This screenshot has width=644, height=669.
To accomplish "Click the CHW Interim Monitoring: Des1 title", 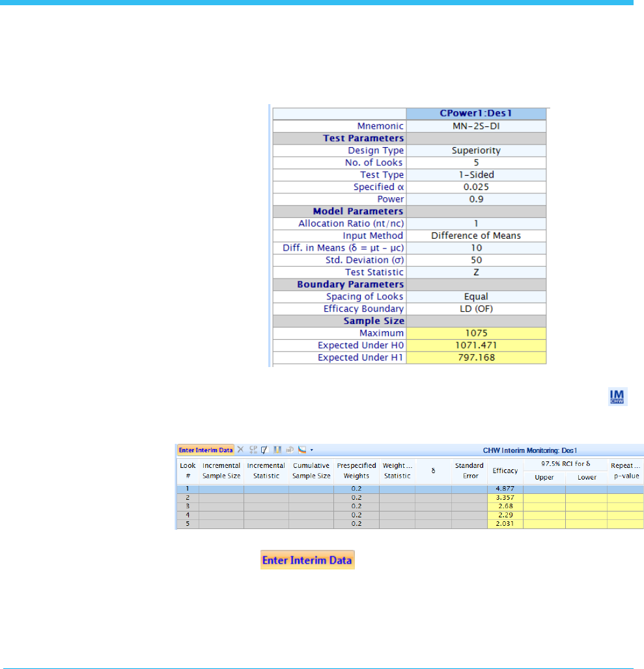I will pyautogui.click(x=529, y=450).
